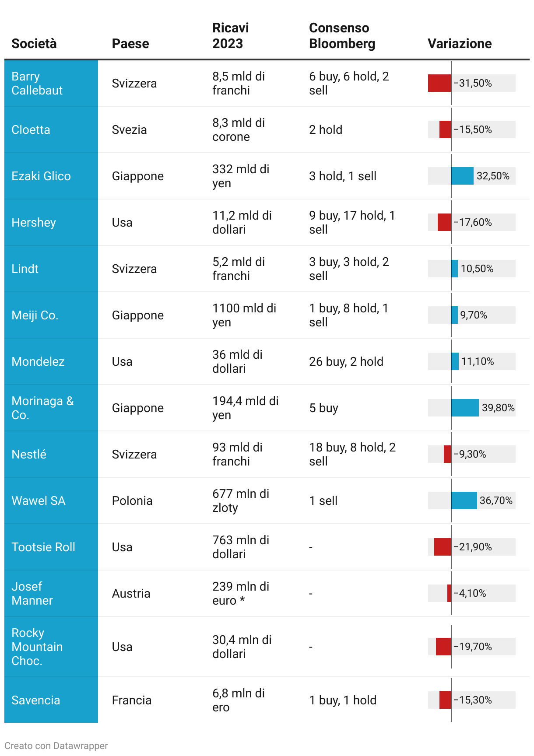
Task: Select the Wawel SA 36,70% bar
Action: pos(464,500)
